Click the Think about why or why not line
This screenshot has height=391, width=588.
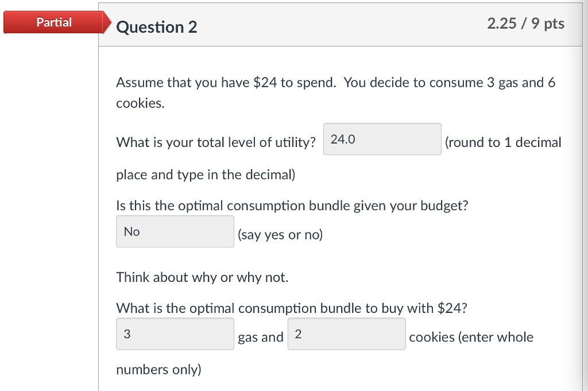(203, 277)
